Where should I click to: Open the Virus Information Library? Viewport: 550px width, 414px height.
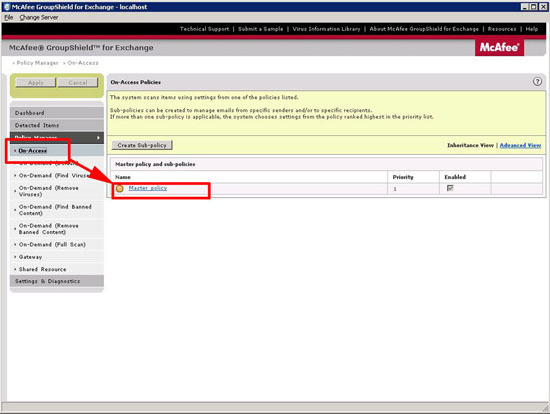[x=326, y=29]
